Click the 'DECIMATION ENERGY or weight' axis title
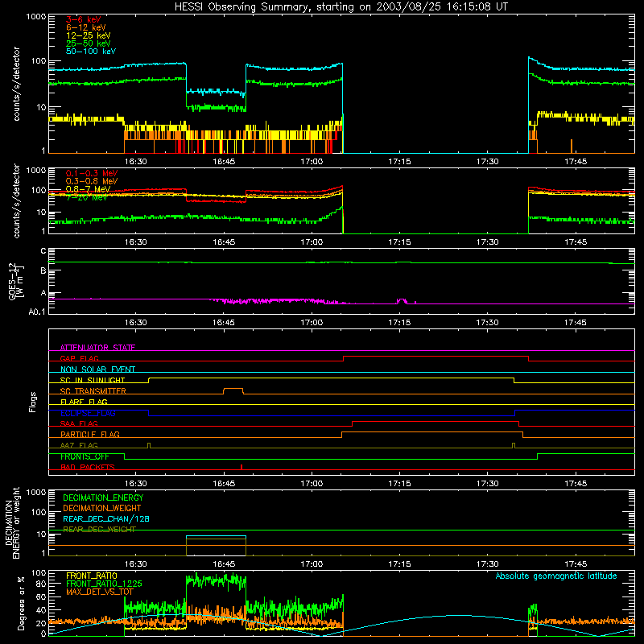 click(x=13, y=522)
